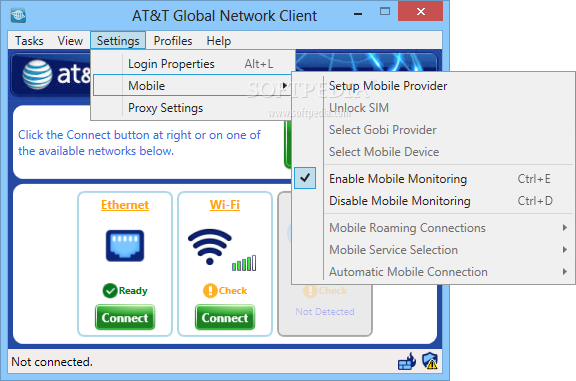Choose Select Mobile Device entry
The image size is (576, 381).
pyautogui.click(x=433, y=152)
